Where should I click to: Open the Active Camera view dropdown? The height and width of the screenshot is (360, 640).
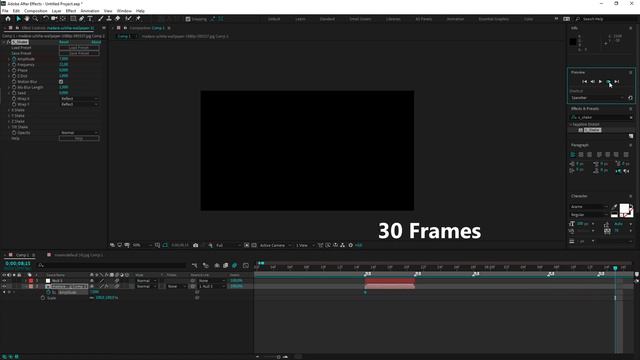pyautogui.click(x=275, y=245)
